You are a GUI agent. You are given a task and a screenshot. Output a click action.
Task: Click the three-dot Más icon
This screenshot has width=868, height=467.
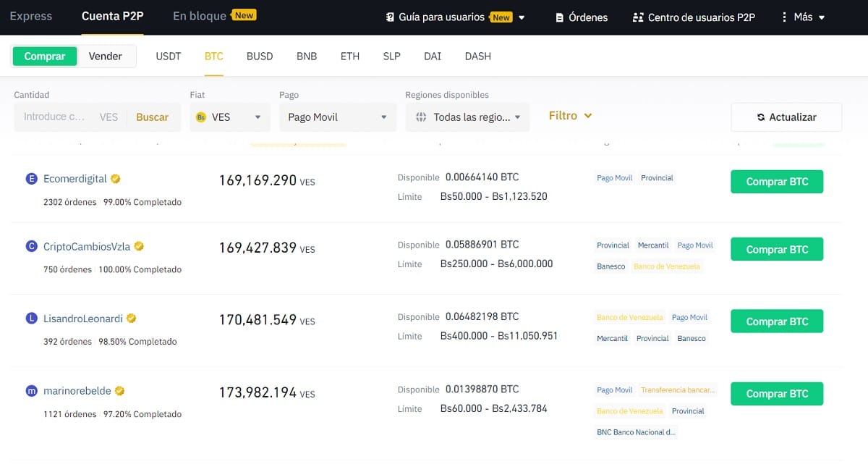point(784,17)
